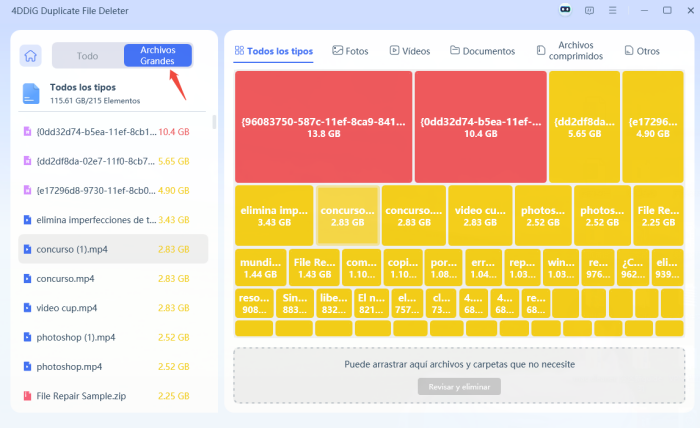
Task: Click the Todos los tipos file icon
Action: coord(31,93)
